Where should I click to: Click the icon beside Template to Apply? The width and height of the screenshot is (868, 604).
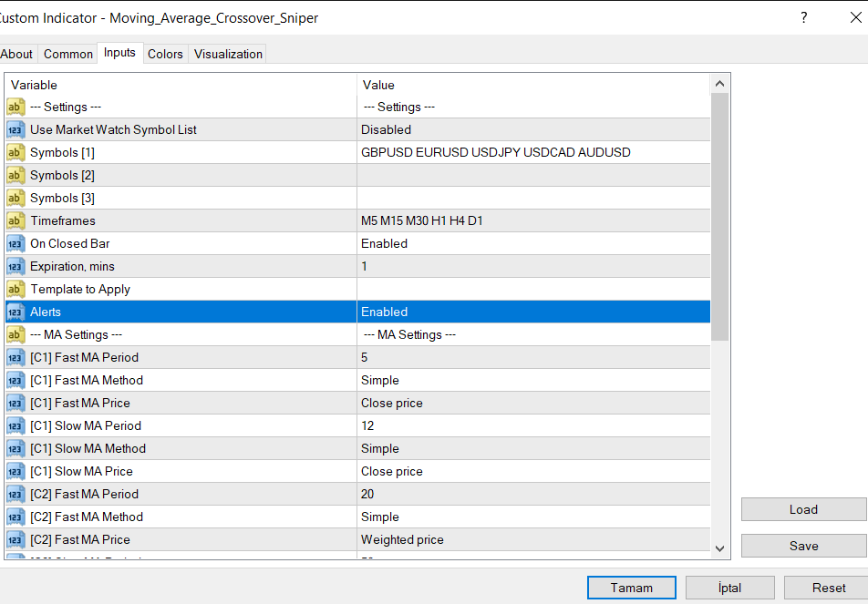[x=15, y=289]
